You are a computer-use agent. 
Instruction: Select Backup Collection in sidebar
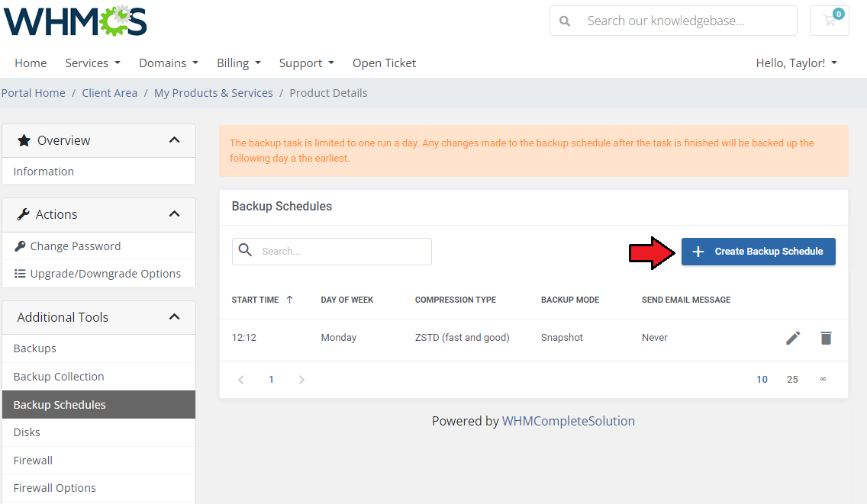[x=59, y=377]
